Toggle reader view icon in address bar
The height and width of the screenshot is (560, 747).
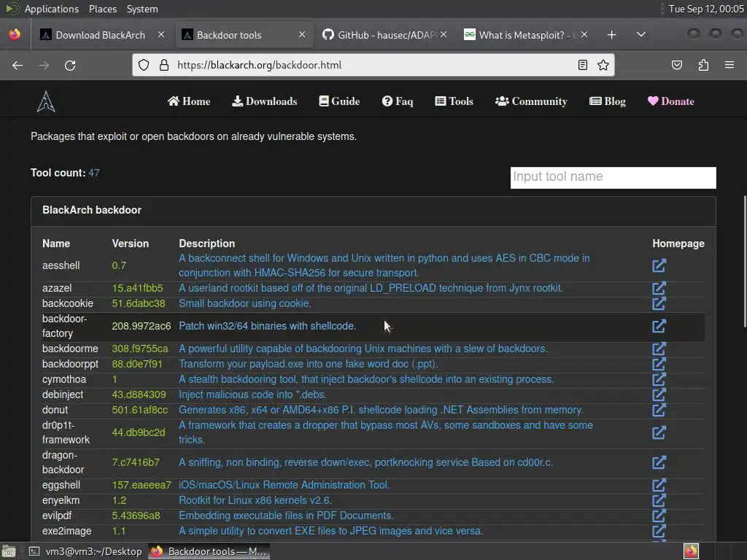coord(583,65)
